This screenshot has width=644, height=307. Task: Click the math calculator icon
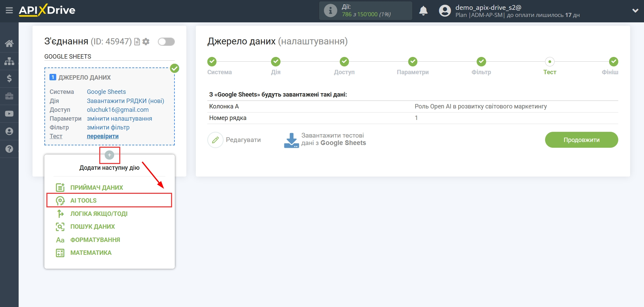pos(60,253)
